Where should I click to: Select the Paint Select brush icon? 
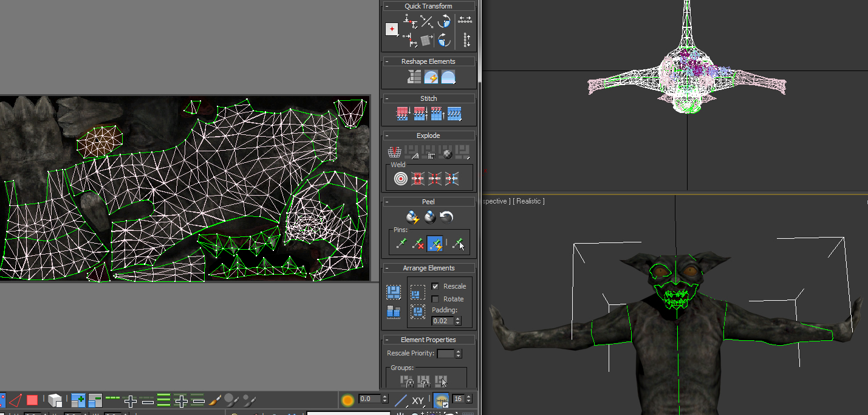pos(214,400)
